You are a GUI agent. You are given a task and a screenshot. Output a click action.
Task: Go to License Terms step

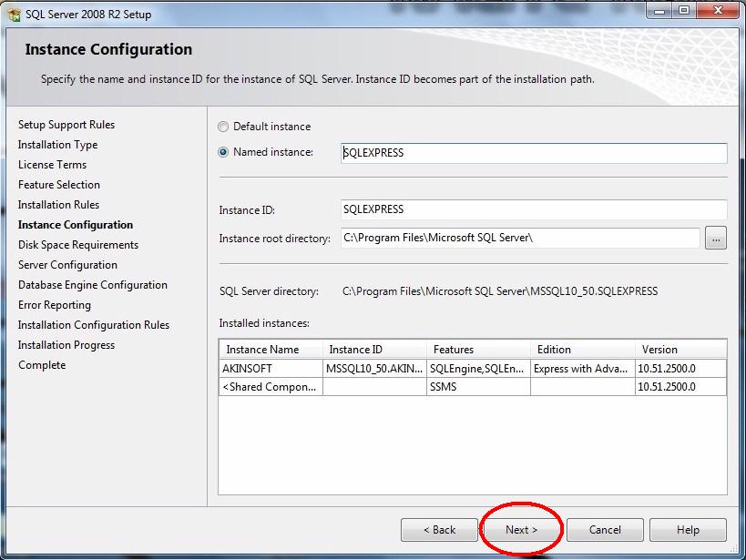(x=52, y=165)
